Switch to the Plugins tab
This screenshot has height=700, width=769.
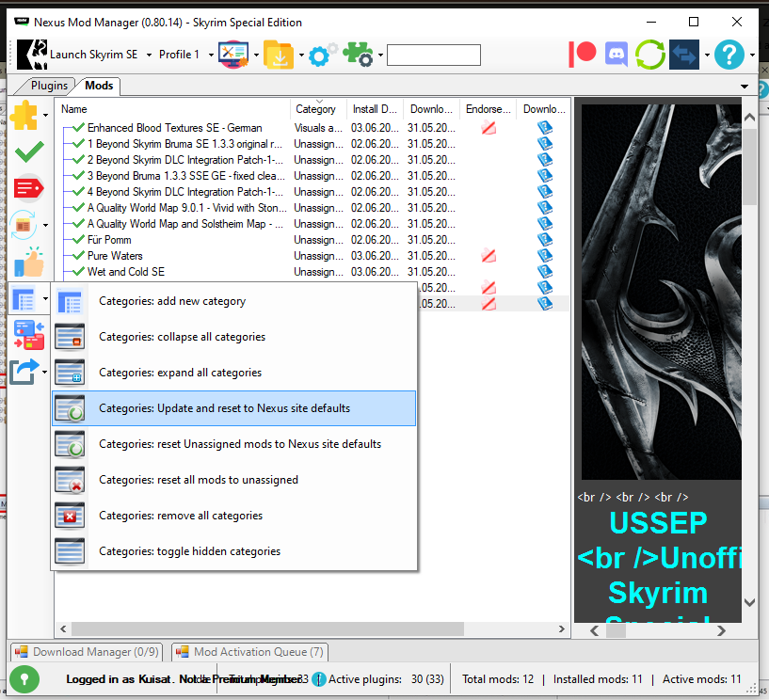point(49,86)
